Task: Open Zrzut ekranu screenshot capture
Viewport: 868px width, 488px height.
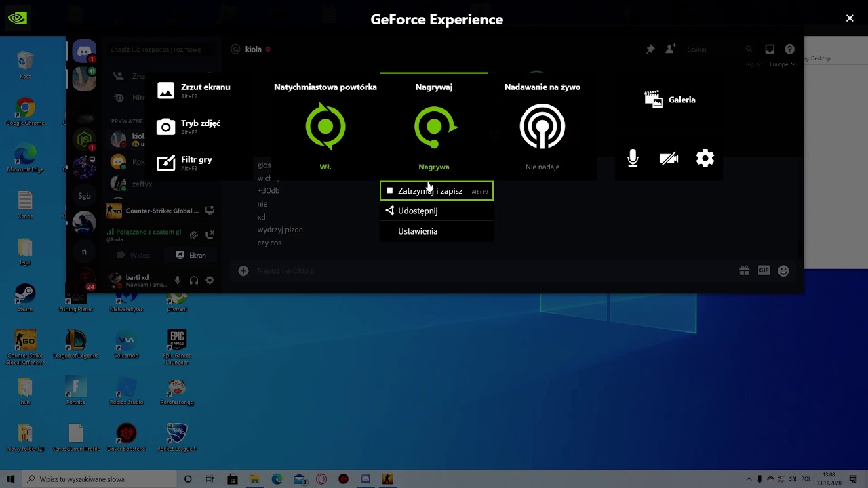Action: (193, 90)
